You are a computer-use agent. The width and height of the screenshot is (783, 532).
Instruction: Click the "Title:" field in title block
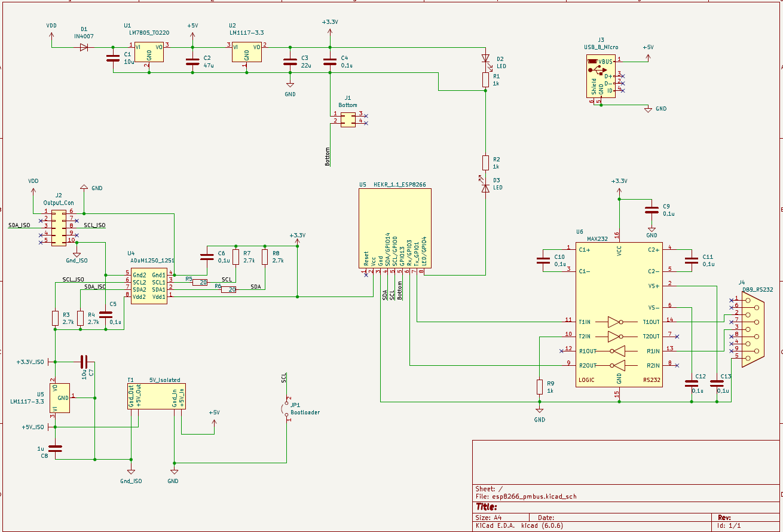click(x=486, y=507)
